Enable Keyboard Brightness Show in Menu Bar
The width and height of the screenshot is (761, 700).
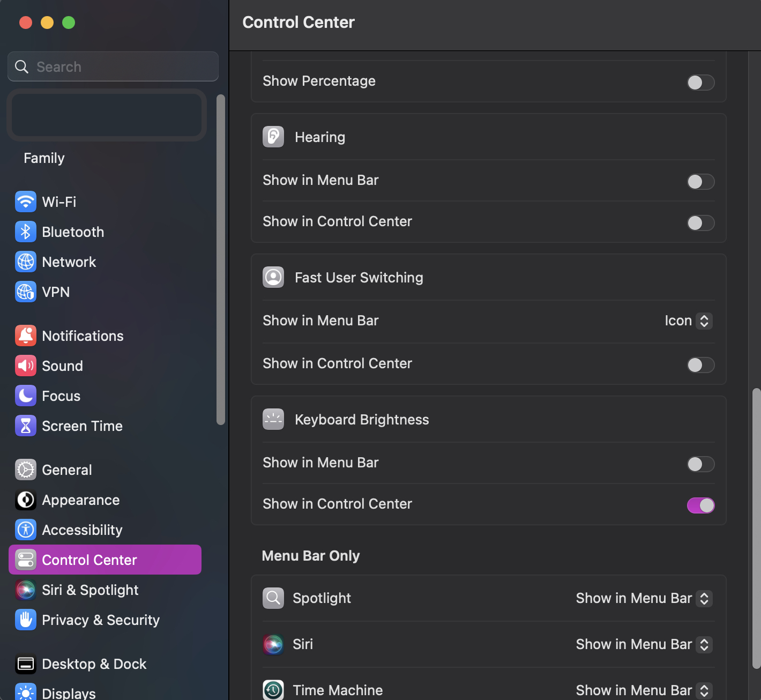point(701,464)
